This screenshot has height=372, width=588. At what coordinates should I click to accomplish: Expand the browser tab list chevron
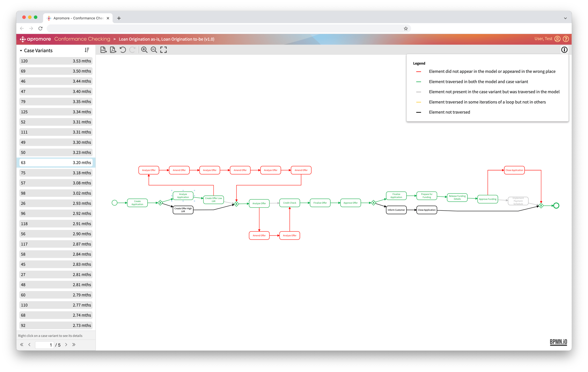[565, 18]
